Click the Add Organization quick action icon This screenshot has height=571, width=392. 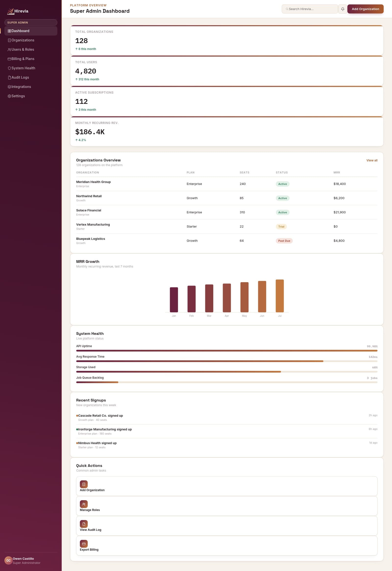tap(84, 484)
